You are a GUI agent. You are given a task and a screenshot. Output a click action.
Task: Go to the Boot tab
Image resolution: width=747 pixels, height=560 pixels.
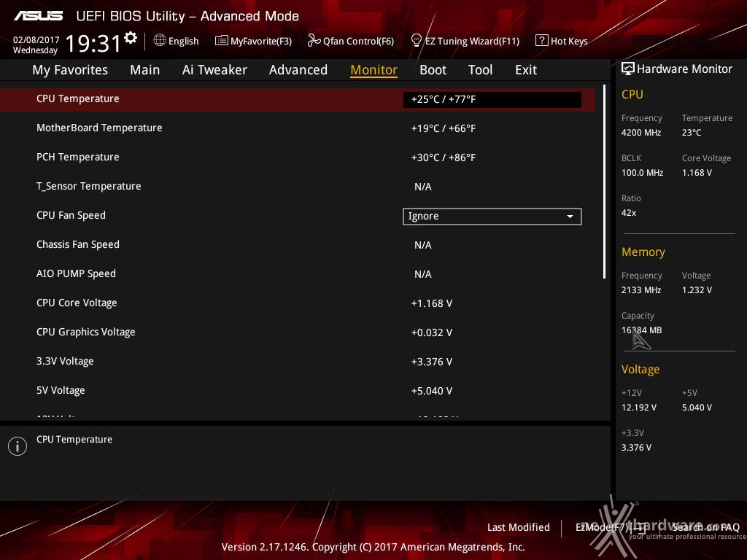coord(433,70)
